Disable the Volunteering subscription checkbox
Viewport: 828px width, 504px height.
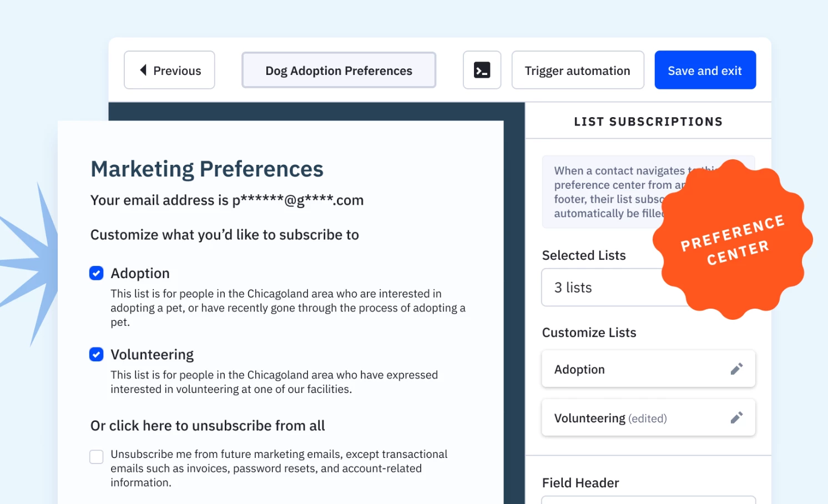point(96,354)
